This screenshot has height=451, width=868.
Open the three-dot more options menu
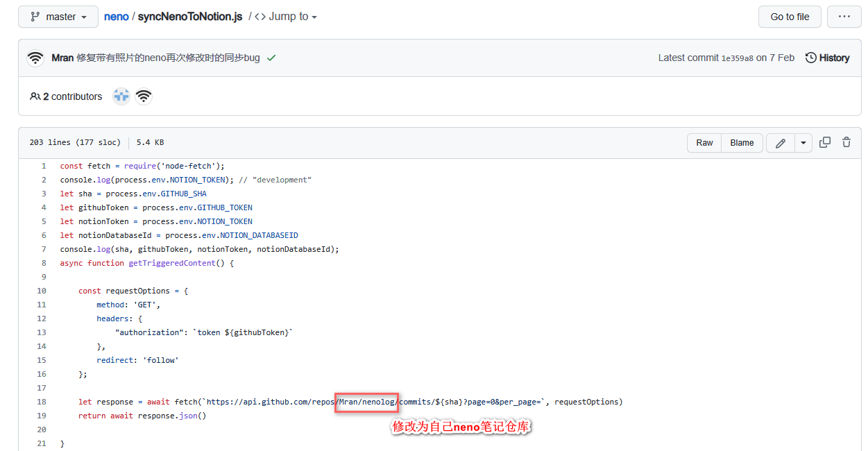(x=844, y=17)
